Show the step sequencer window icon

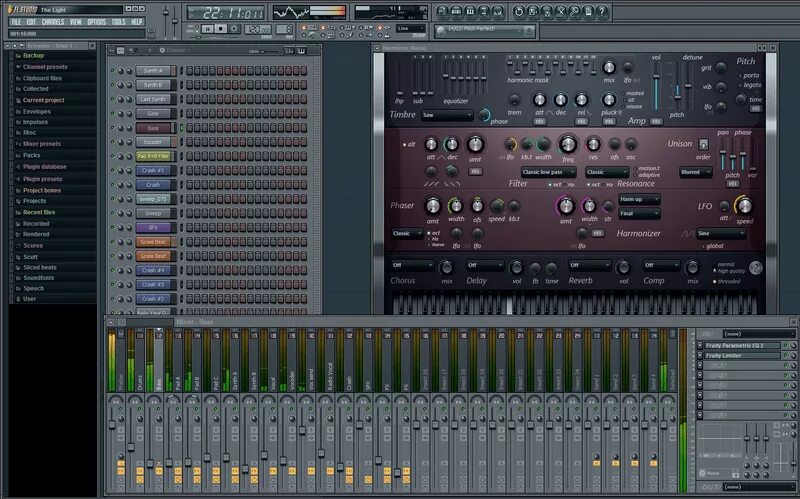pos(456,11)
